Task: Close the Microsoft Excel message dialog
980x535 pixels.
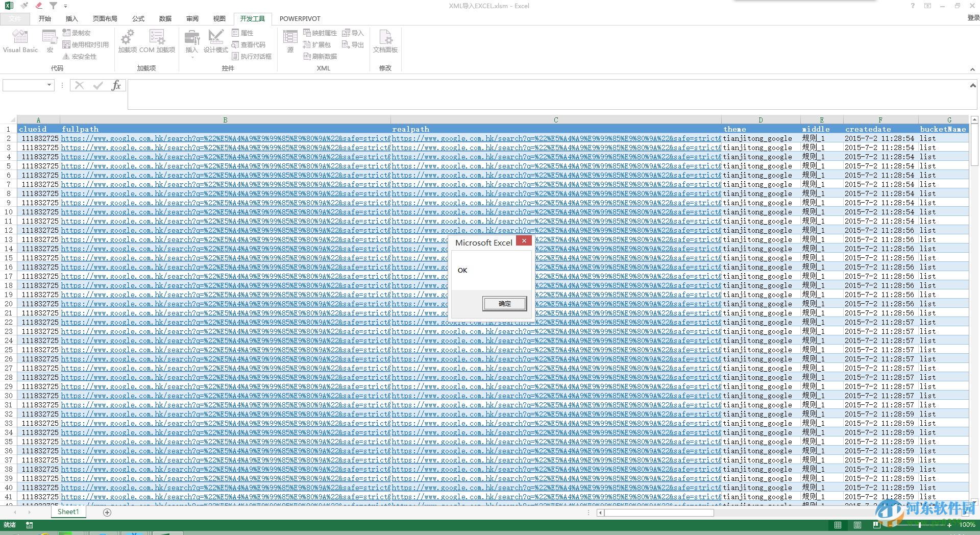Action: click(524, 241)
